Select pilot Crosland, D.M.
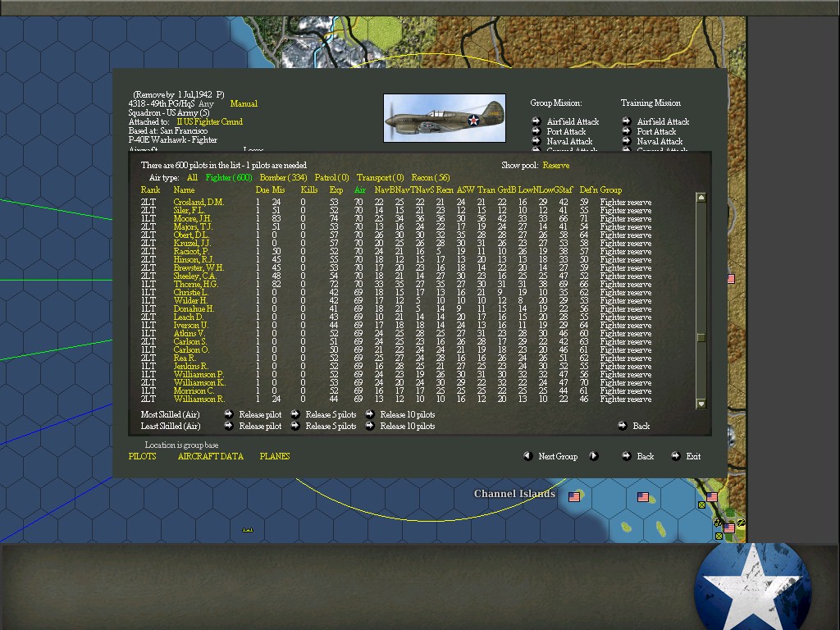This screenshot has width=840, height=630. (x=199, y=203)
